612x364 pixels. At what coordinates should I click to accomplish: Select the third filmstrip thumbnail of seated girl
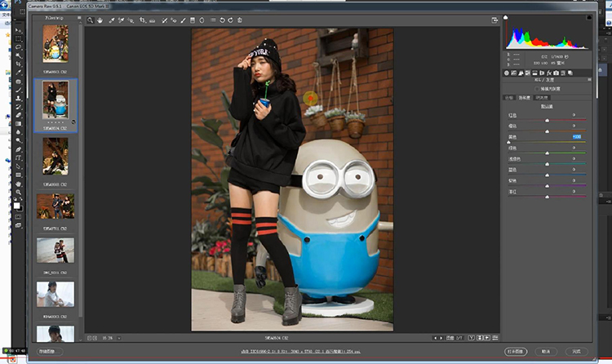click(55, 156)
